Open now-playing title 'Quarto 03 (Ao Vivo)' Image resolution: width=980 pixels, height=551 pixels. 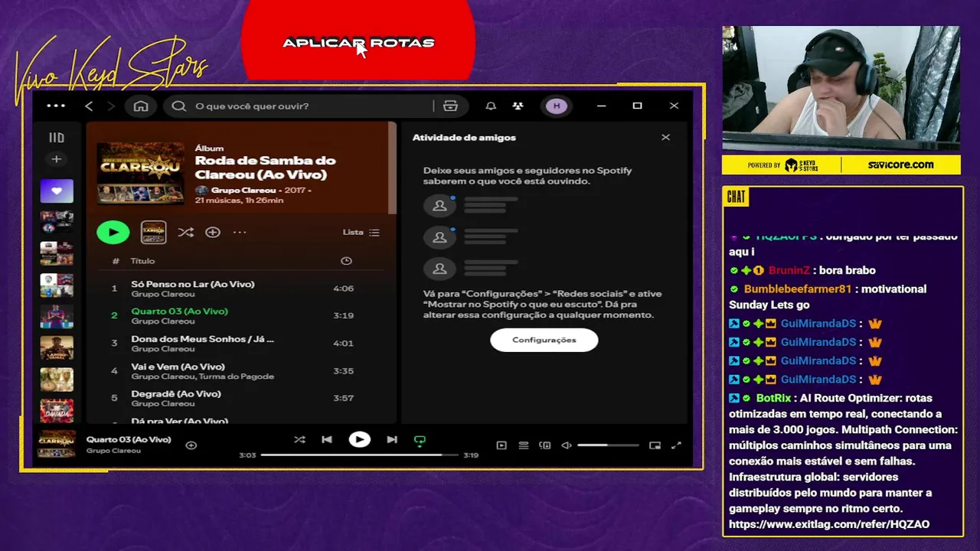tap(129, 439)
